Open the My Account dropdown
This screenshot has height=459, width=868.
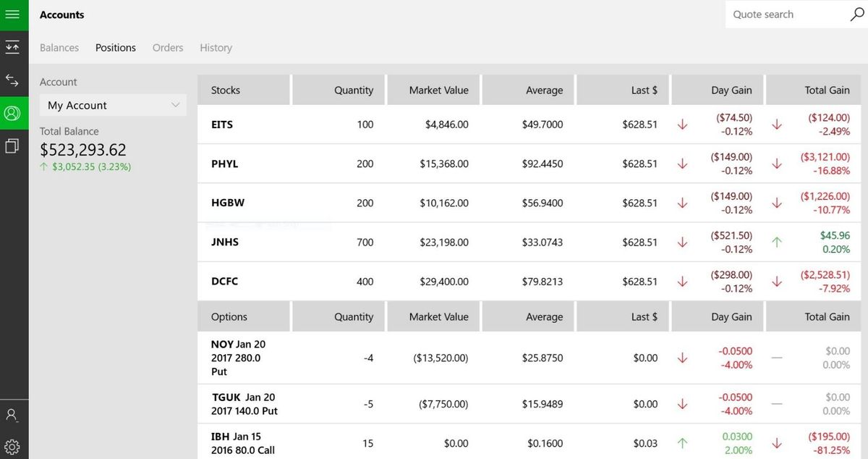pos(112,105)
